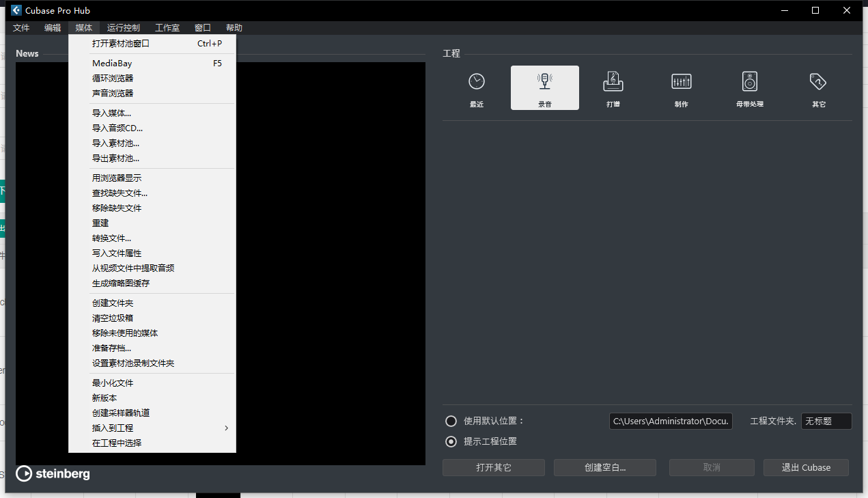Open MediaBay from the menu
Image resolution: width=868 pixels, height=498 pixels.
[152, 64]
